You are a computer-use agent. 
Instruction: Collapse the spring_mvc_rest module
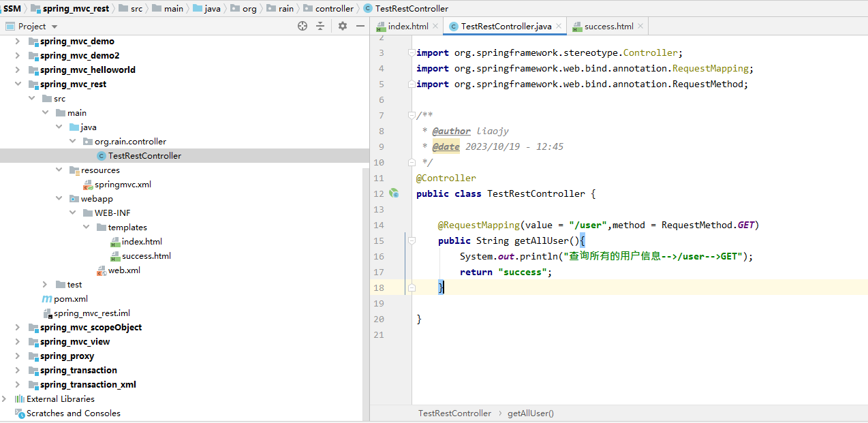click(18, 84)
